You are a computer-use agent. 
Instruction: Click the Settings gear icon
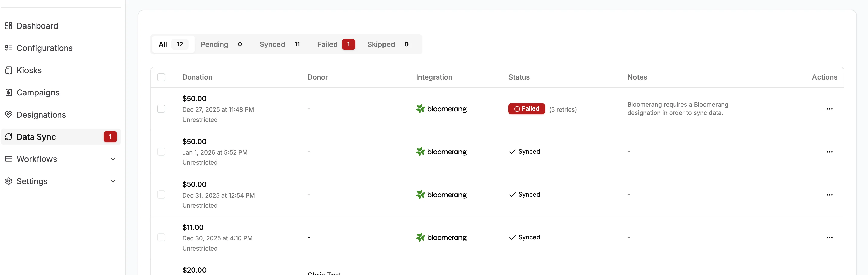tap(9, 181)
